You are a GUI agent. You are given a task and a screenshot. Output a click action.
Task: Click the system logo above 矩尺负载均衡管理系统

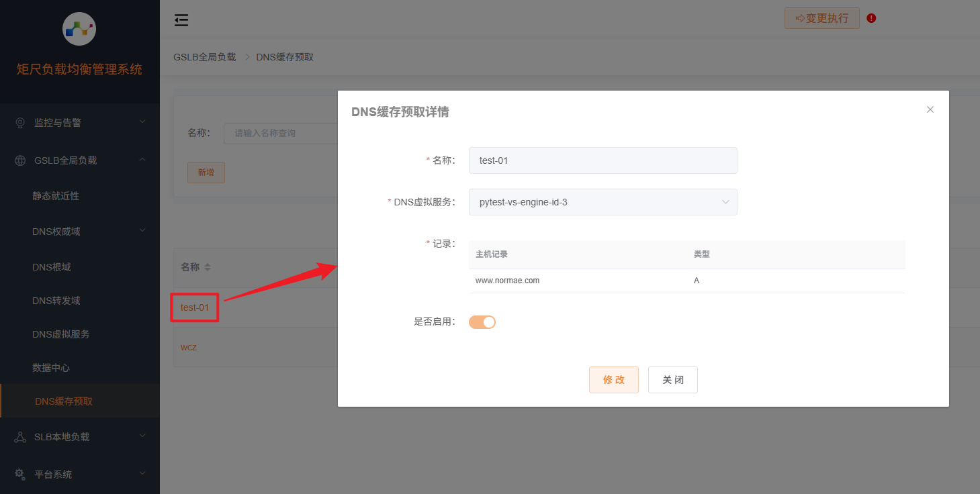79,28
